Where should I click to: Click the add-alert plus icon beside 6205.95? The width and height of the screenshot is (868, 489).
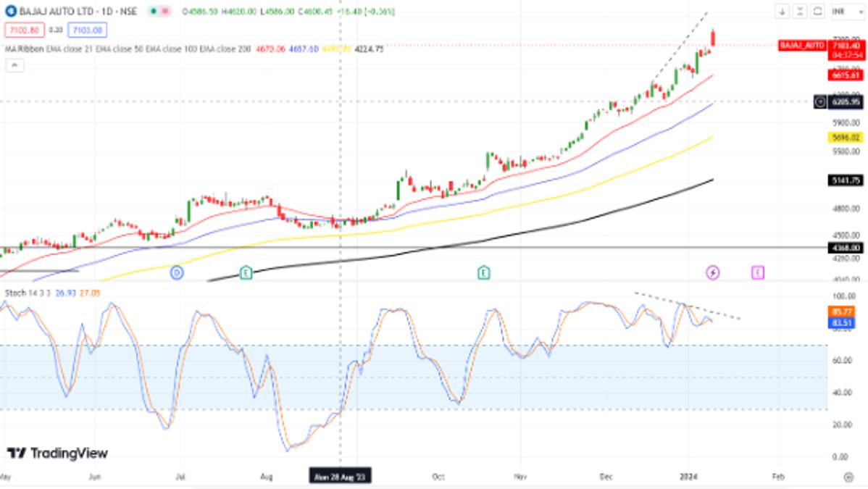820,102
